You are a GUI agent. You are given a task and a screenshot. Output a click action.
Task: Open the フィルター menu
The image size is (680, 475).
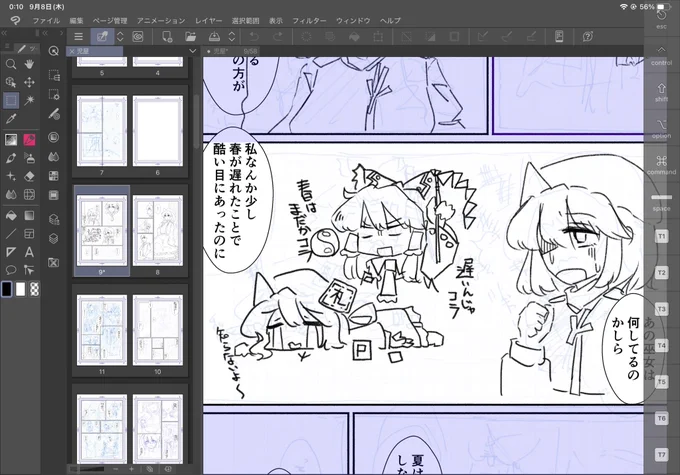309,20
